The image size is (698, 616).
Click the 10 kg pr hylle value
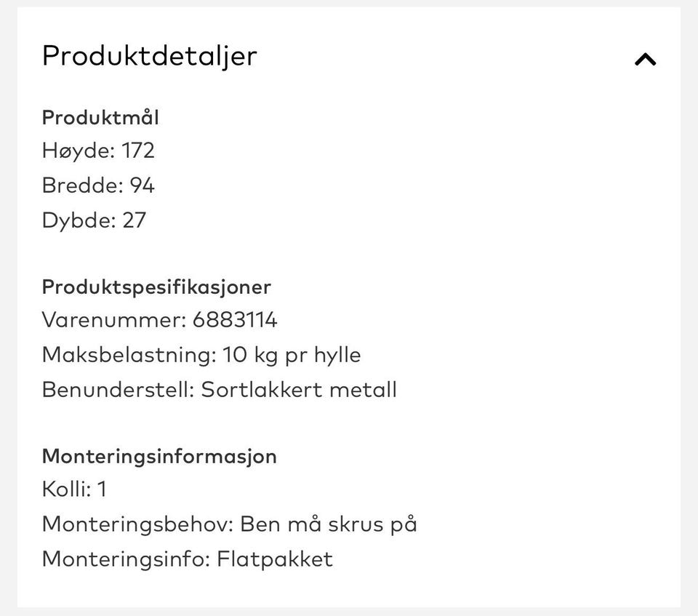click(x=292, y=355)
